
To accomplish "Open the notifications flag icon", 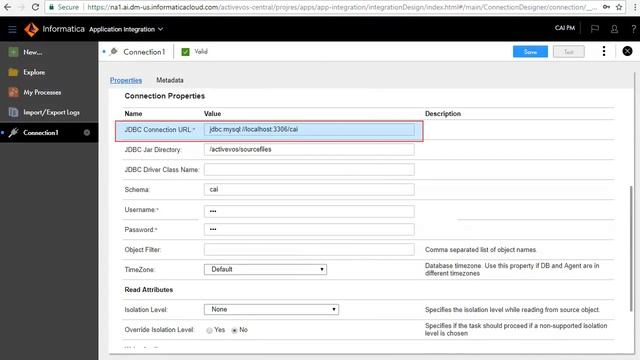I will [x=595, y=29].
